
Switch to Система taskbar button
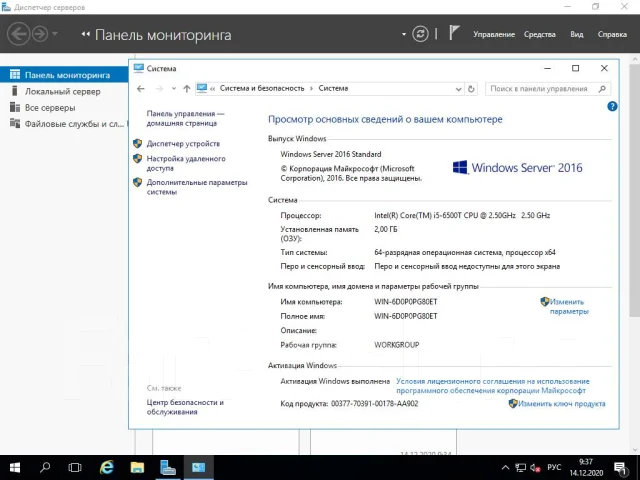tap(199, 467)
